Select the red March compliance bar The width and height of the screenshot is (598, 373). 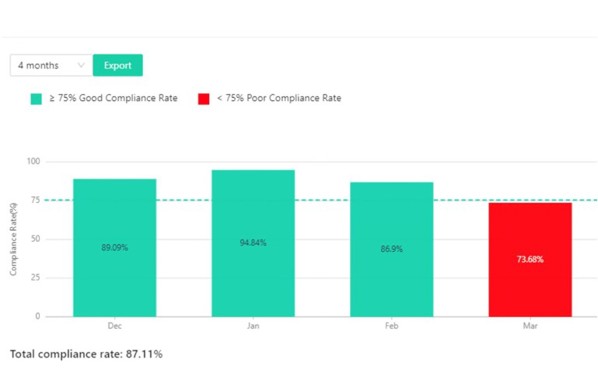coord(530,259)
